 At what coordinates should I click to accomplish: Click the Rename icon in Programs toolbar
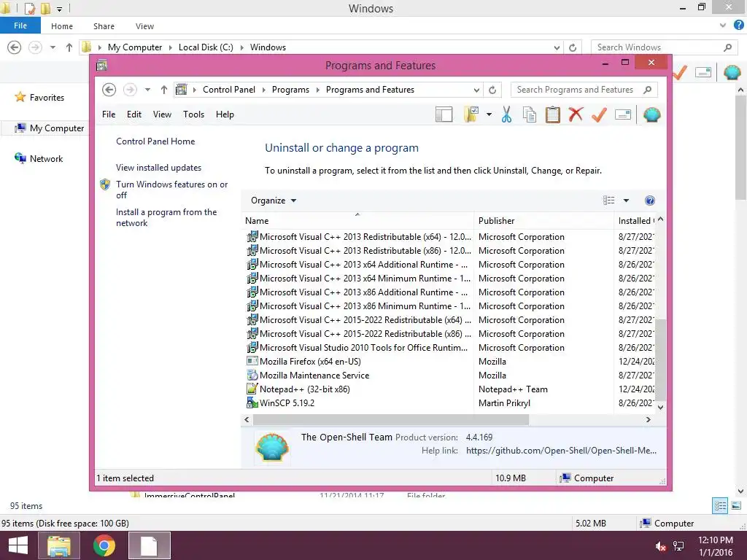[623, 114]
